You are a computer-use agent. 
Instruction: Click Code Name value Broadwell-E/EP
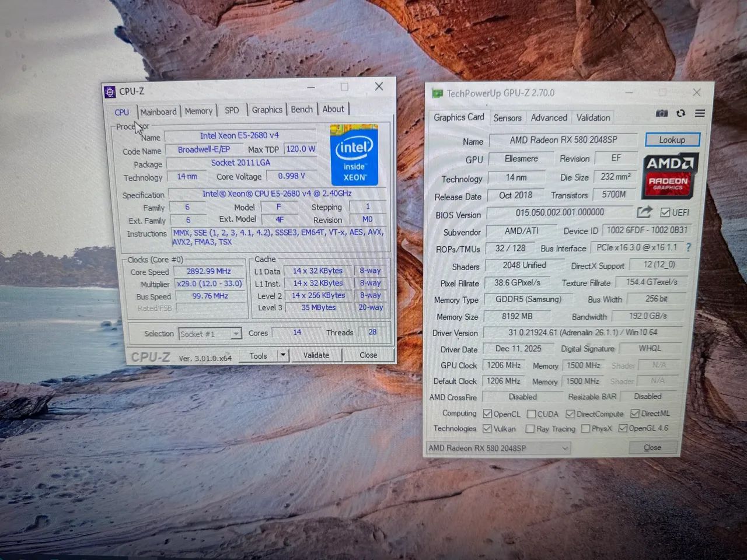click(x=204, y=149)
